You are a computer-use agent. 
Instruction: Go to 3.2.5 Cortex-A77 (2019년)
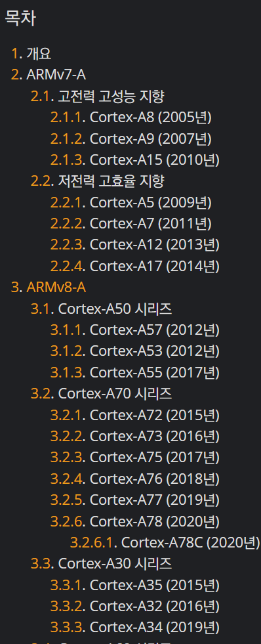point(135,500)
